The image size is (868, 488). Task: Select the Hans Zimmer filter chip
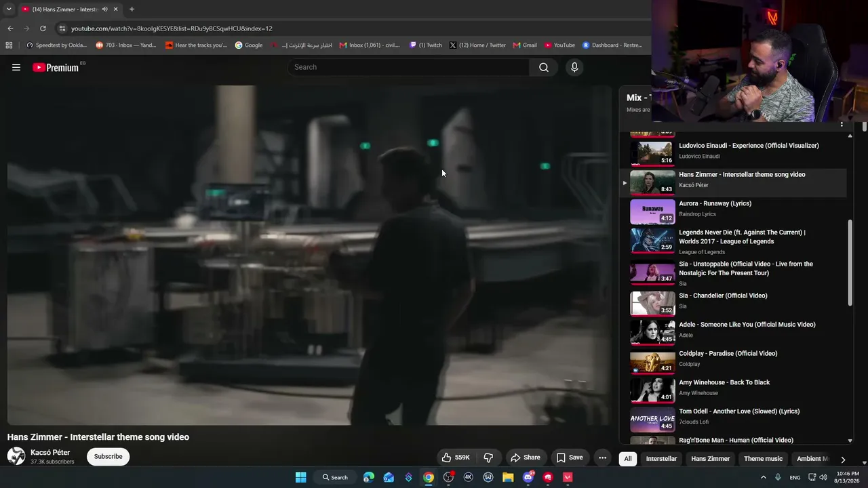[x=710, y=459]
